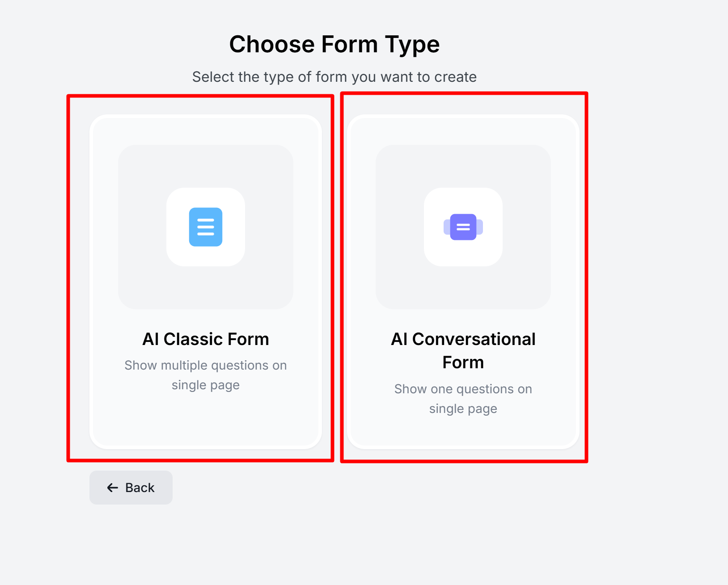Click Show multiple questions on single page text
Viewport: 728px width, 585px height.
pos(205,375)
